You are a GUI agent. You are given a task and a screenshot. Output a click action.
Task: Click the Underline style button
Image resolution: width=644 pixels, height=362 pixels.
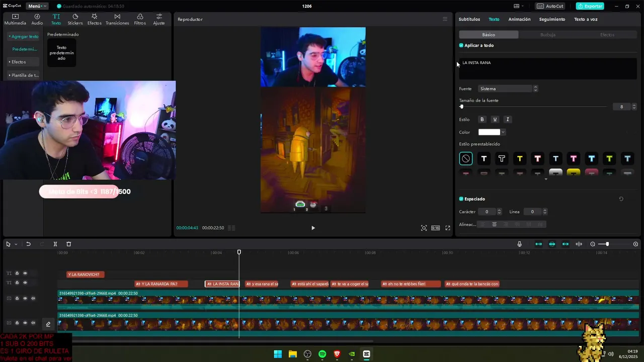[495, 119]
